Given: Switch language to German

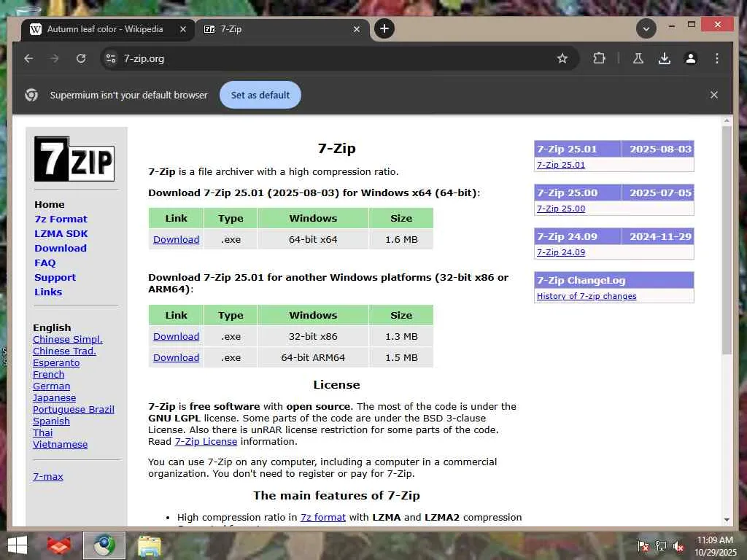Looking at the screenshot, I should click(52, 386).
